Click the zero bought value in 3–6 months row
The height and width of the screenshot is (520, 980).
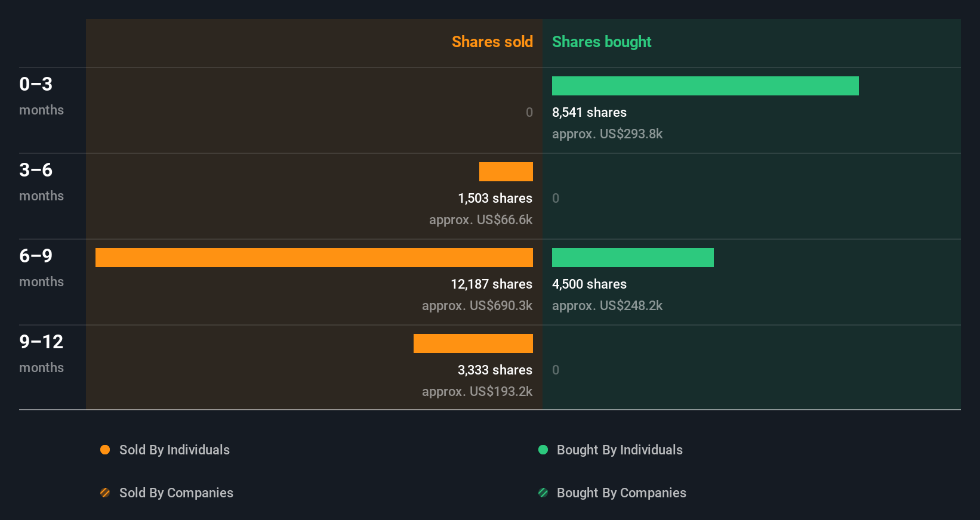click(x=556, y=198)
